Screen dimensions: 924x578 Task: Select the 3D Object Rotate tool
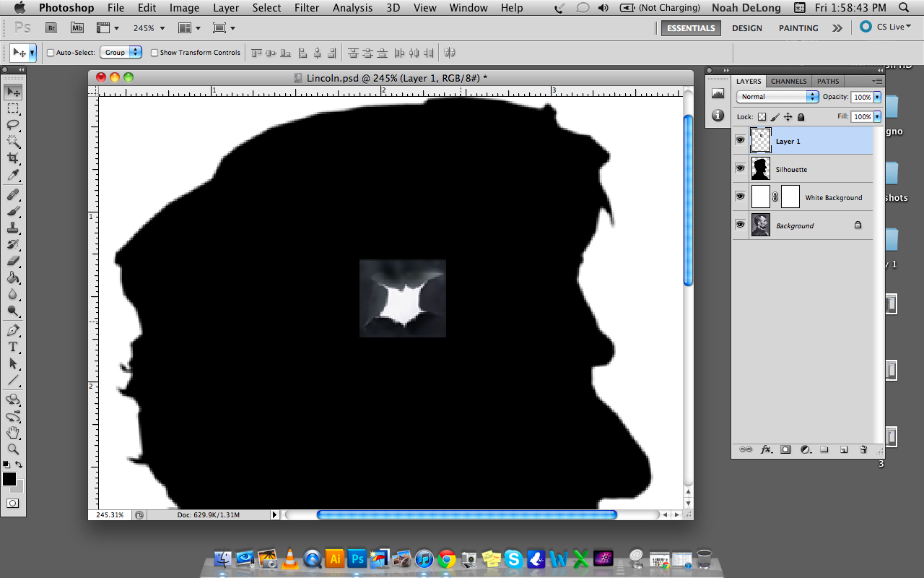tap(13, 400)
